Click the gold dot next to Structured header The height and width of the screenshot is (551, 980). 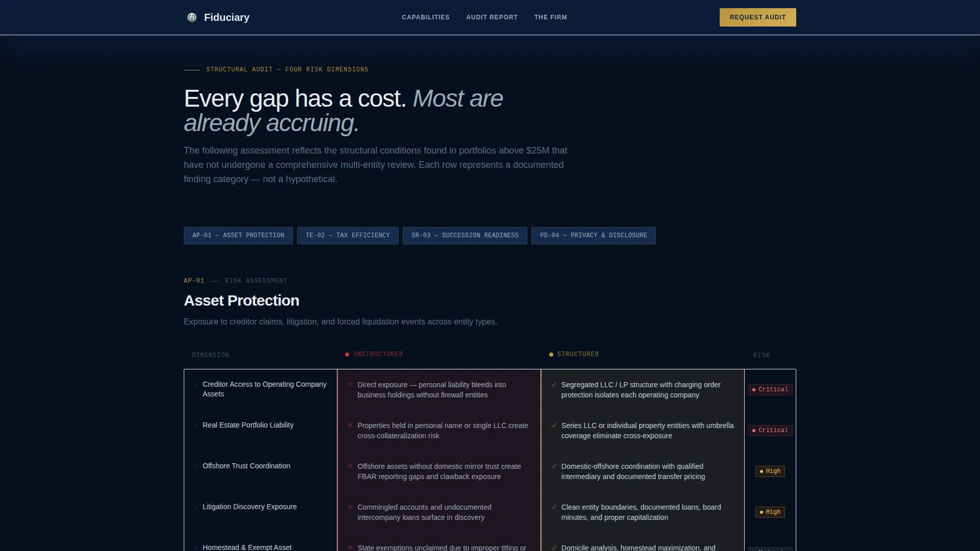tap(551, 355)
